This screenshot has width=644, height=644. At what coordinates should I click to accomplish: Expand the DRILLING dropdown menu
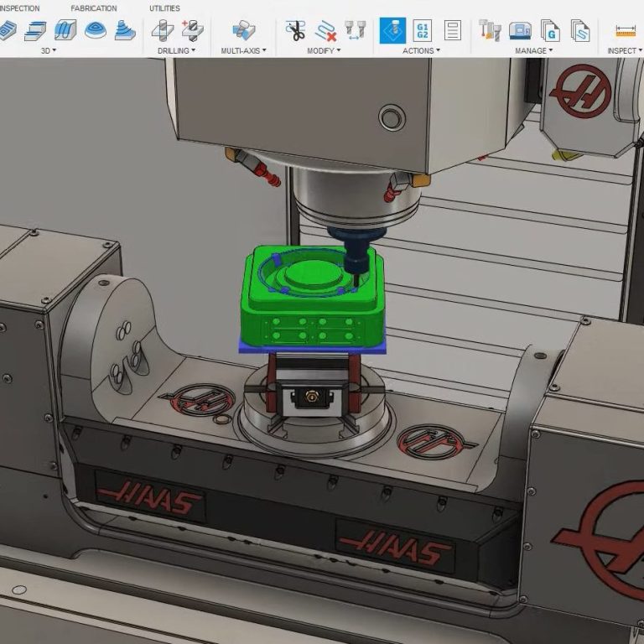pyautogui.click(x=177, y=50)
